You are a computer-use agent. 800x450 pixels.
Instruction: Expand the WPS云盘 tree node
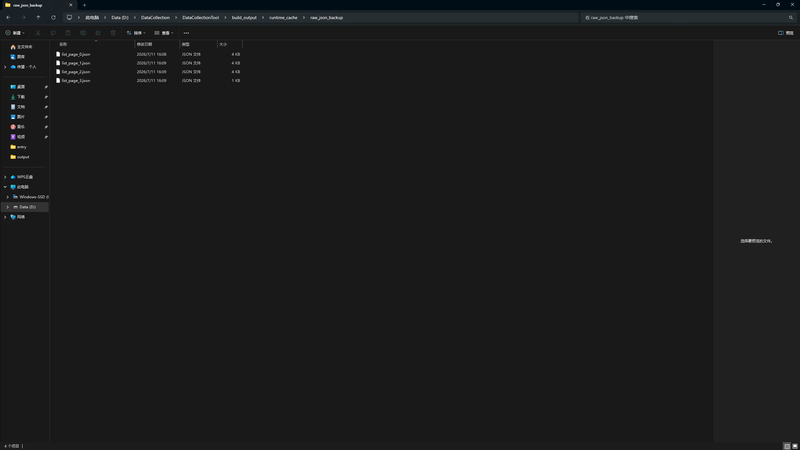(5, 177)
